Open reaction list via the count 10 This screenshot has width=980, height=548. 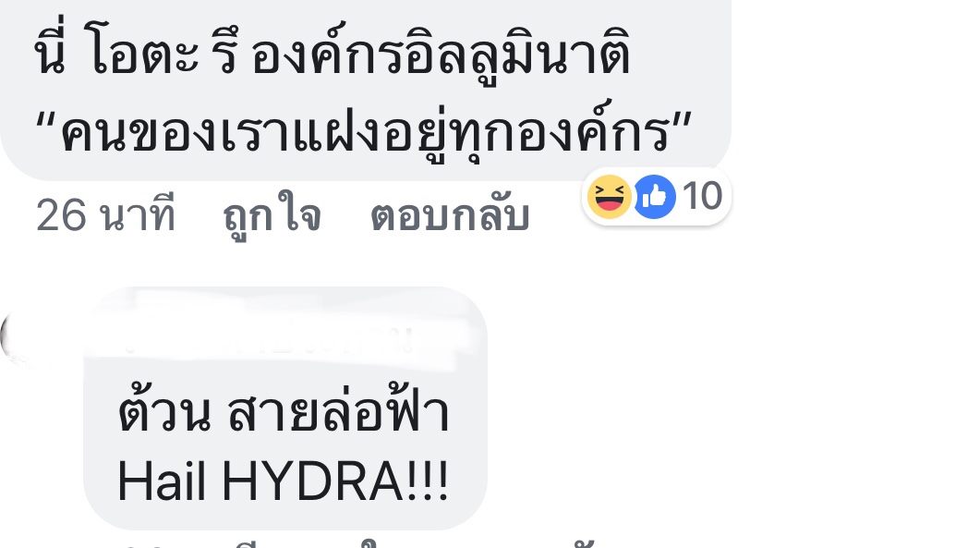coord(703,196)
